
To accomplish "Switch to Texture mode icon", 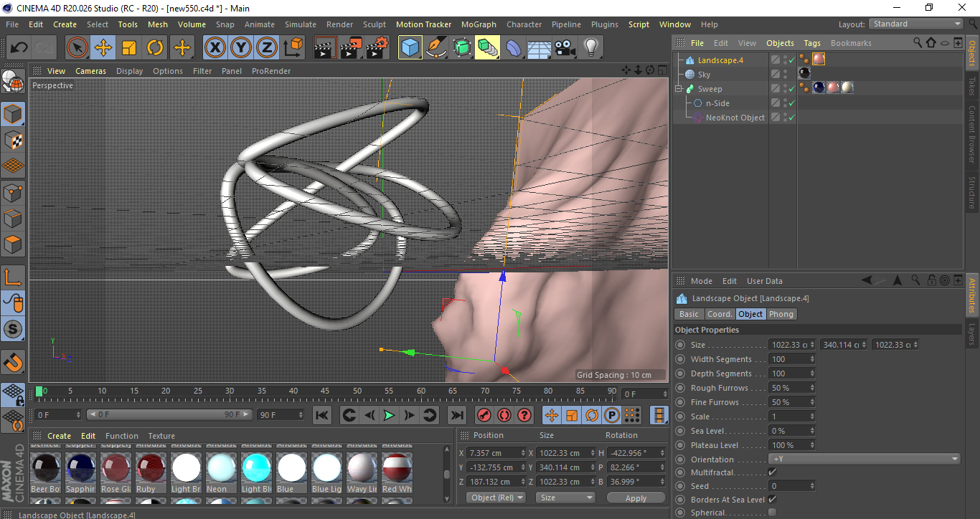I will click(13, 140).
